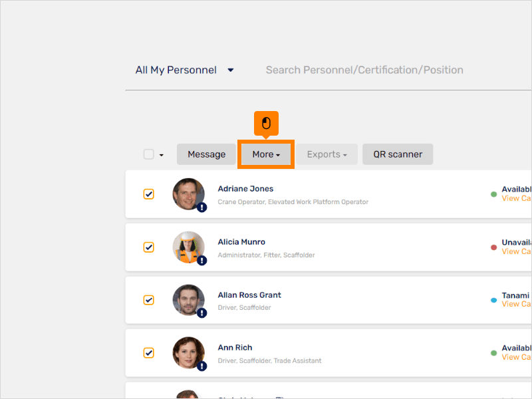Click the Message button
The width and height of the screenshot is (532, 399).
point(206,154)
